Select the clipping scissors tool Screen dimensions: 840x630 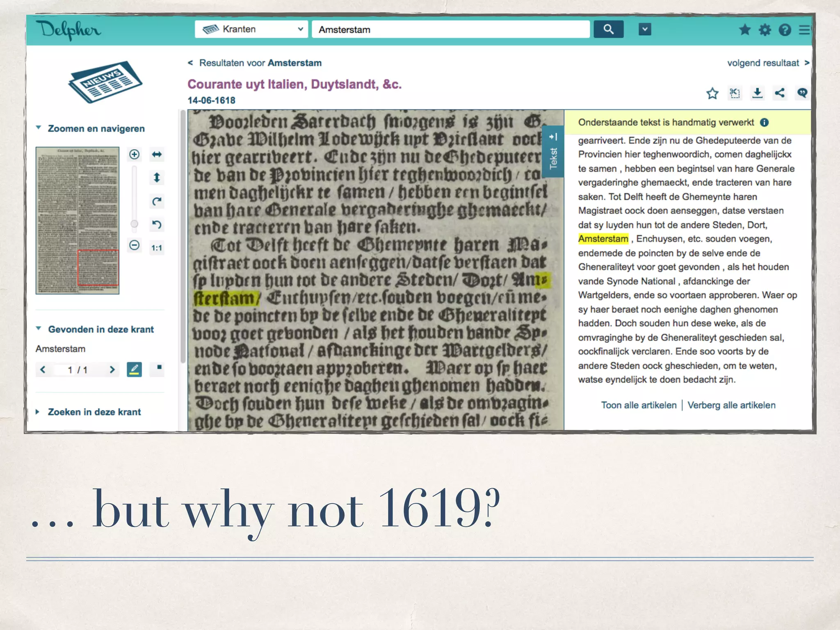tap(735, 93)
